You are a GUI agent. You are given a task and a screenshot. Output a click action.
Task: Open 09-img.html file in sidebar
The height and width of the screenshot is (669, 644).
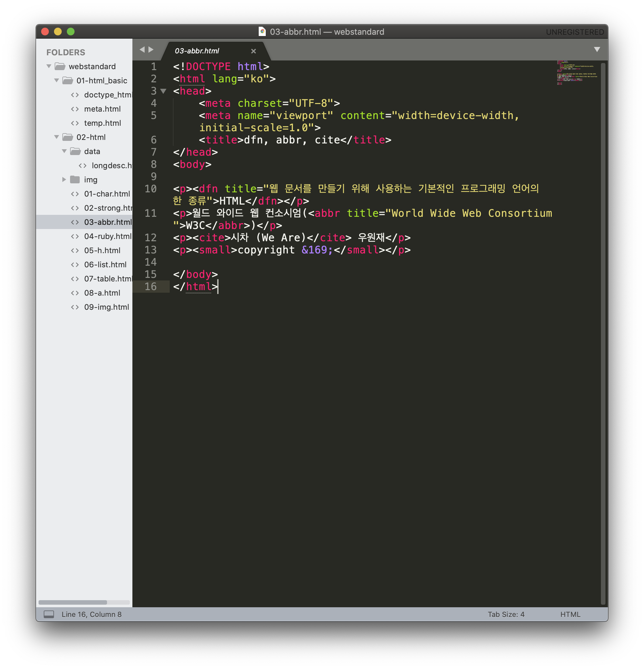pyautogui.click(x=106, y=307)
